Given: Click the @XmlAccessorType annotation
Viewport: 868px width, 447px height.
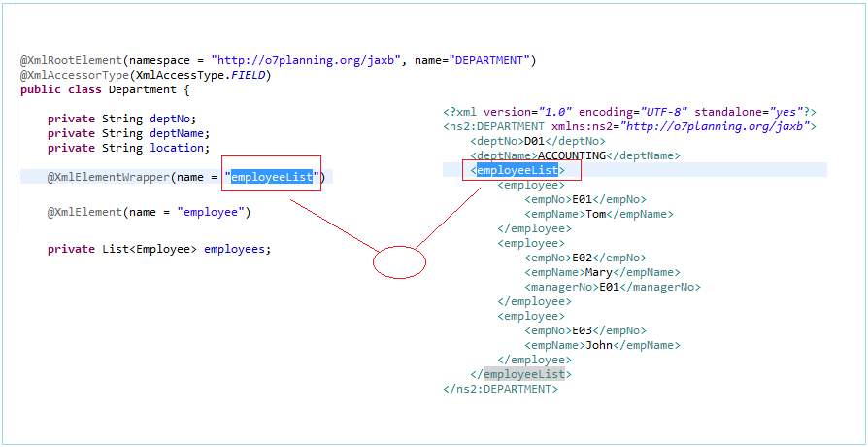Looking at the screenshot, I should (x=75, y=75).
